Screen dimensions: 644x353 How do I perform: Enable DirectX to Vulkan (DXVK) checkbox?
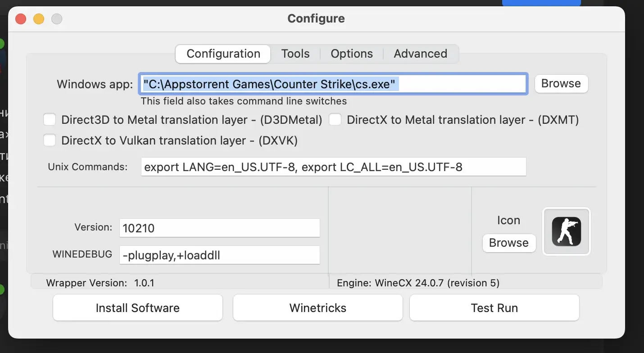pyautogui.click(x=50, y=140)
